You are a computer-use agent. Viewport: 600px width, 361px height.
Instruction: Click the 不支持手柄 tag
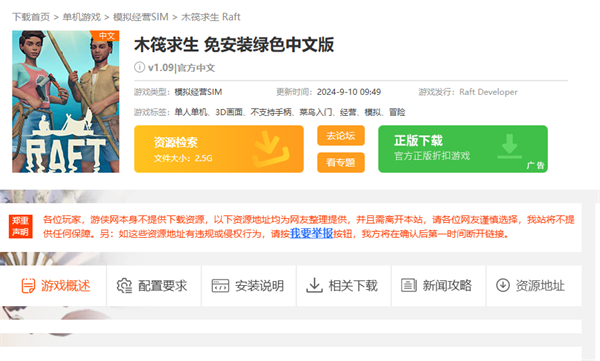[271, 112]
